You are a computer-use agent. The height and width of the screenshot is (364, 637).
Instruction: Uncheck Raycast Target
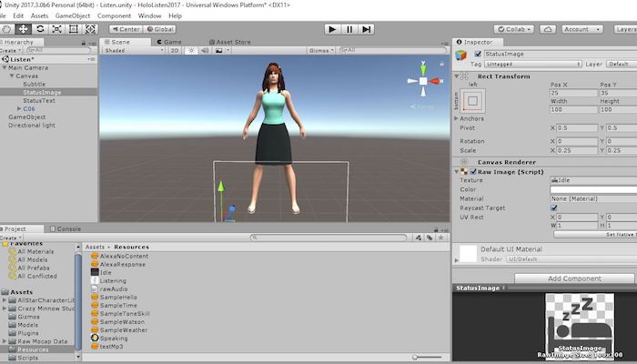553,208
